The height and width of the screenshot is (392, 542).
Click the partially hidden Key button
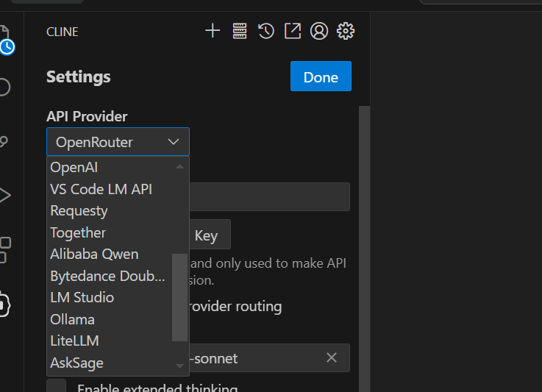click(210, 235)
